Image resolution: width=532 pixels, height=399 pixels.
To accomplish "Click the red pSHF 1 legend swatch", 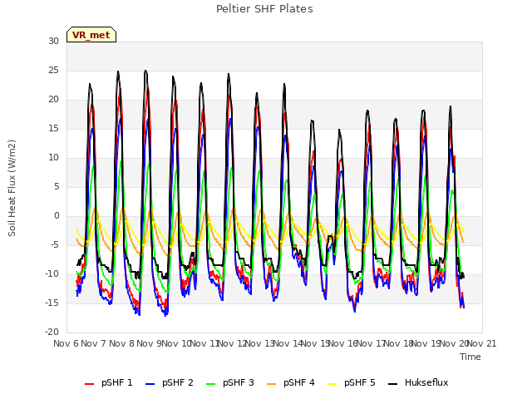I will 89,384.
